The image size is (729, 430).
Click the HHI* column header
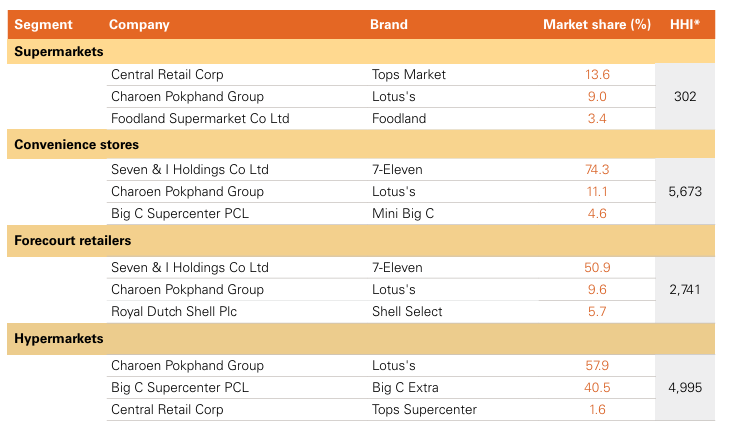pos(685,25)
